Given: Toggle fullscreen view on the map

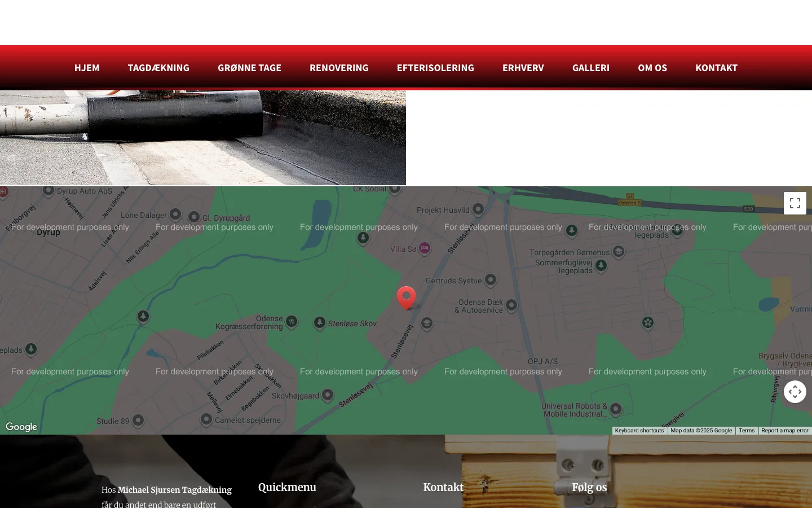Looking at the screenshot, I should 795,203.
